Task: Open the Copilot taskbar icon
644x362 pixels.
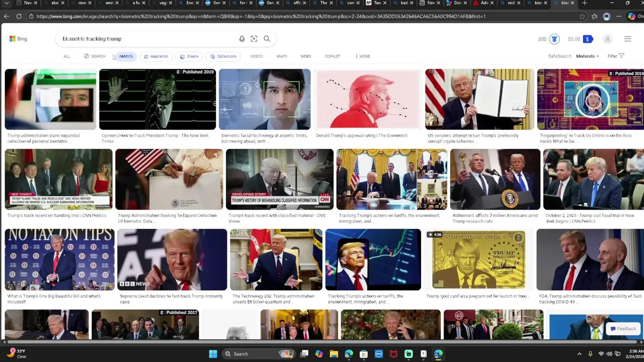Action: [x=319, y=354]
